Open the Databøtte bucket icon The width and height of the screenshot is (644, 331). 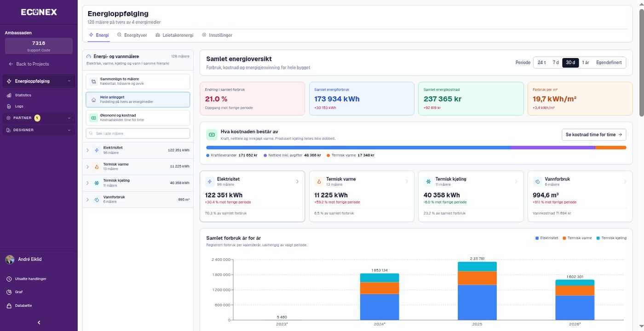point(9,306)
